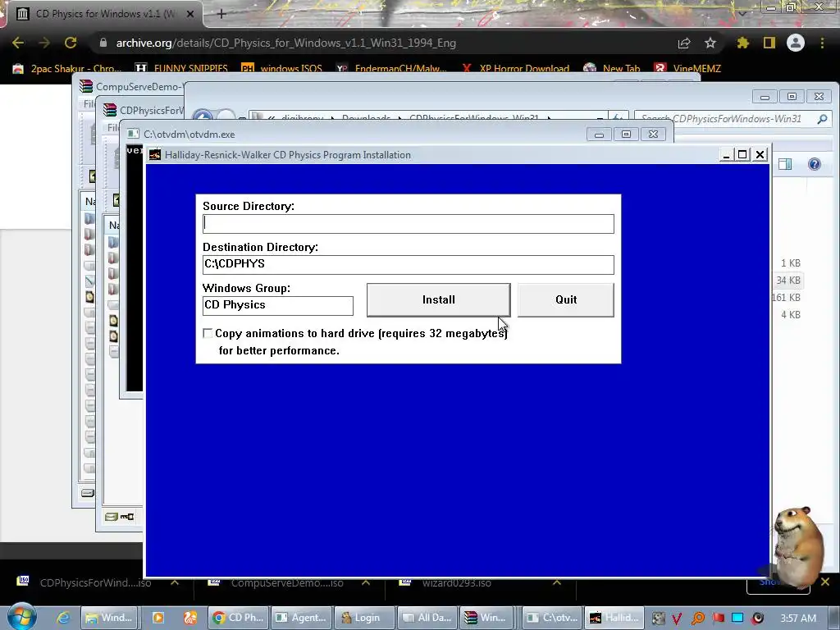840x630 pixels.
Task: Switch to All Da... taskbar button
Action: [x=427, y=618]
